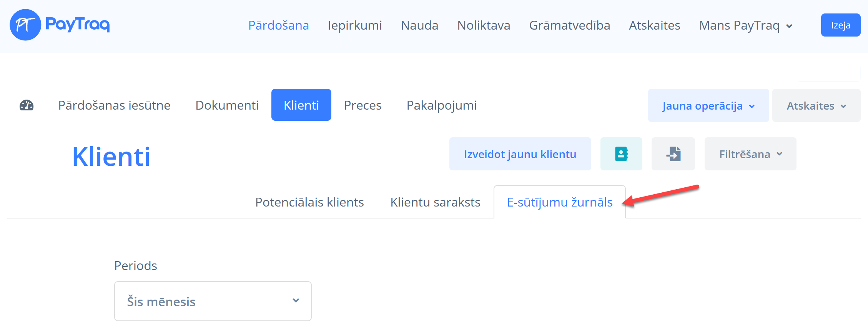Click the address book contacts icon
Screen dimensions: 868x325
621,154
